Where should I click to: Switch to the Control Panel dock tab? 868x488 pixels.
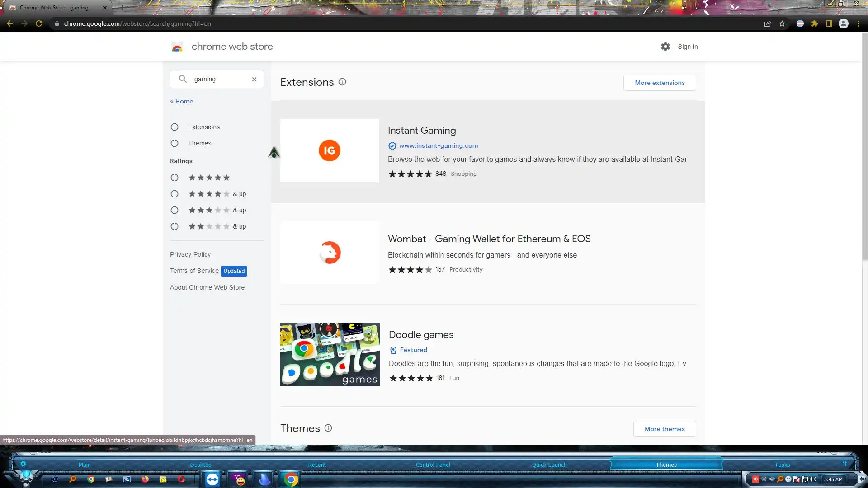tap(433, 465)
